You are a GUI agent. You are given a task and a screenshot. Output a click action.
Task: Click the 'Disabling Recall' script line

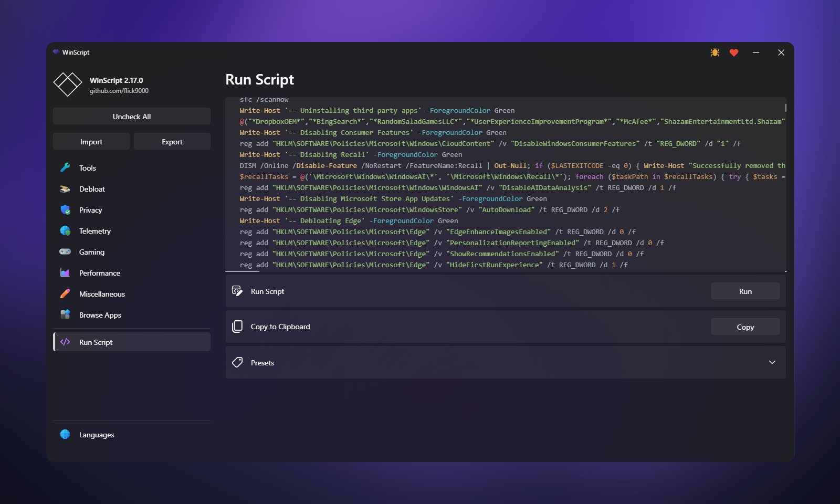351,154
